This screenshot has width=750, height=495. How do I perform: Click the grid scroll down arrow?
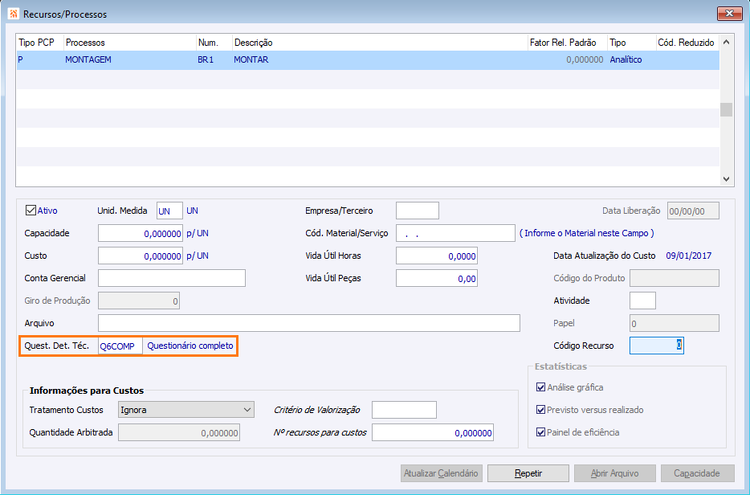coord(726,179)
